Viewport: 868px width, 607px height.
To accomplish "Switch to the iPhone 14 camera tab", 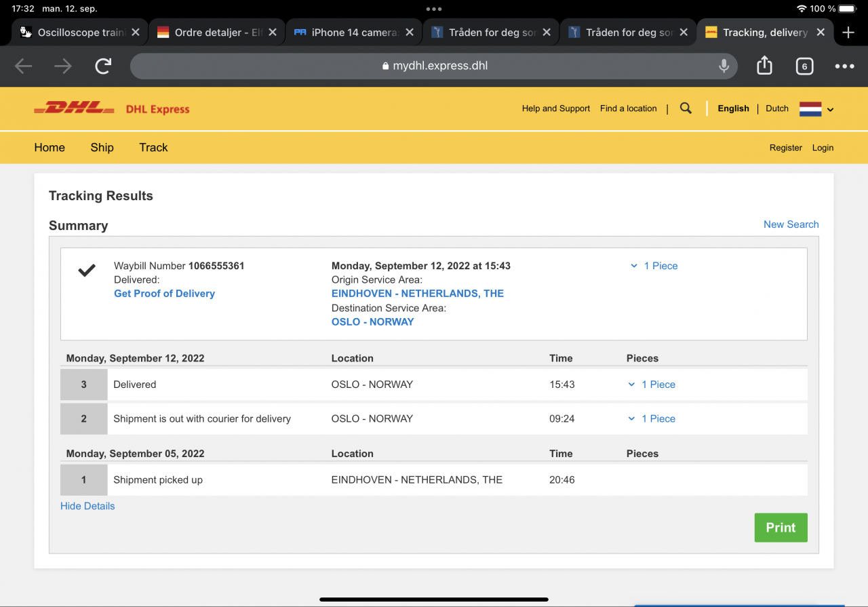I will tap(347, 33).
